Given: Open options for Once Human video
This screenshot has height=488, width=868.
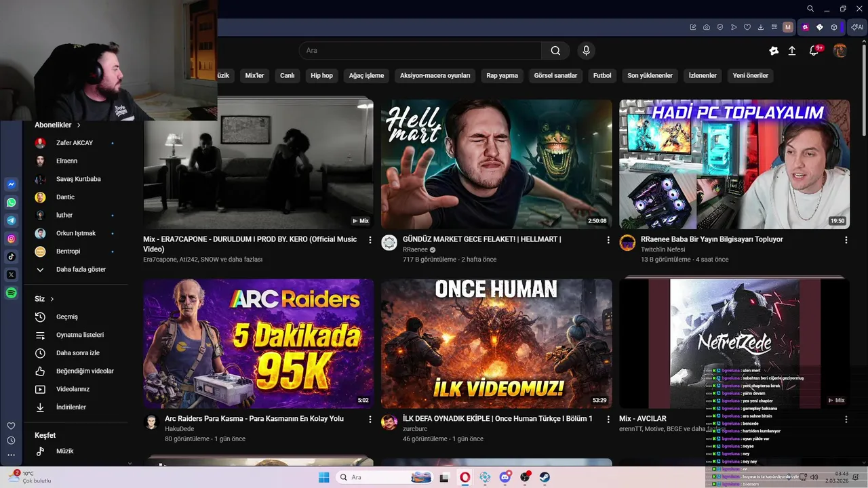Looking at the screenshot, I should click(x=608, y=420).
